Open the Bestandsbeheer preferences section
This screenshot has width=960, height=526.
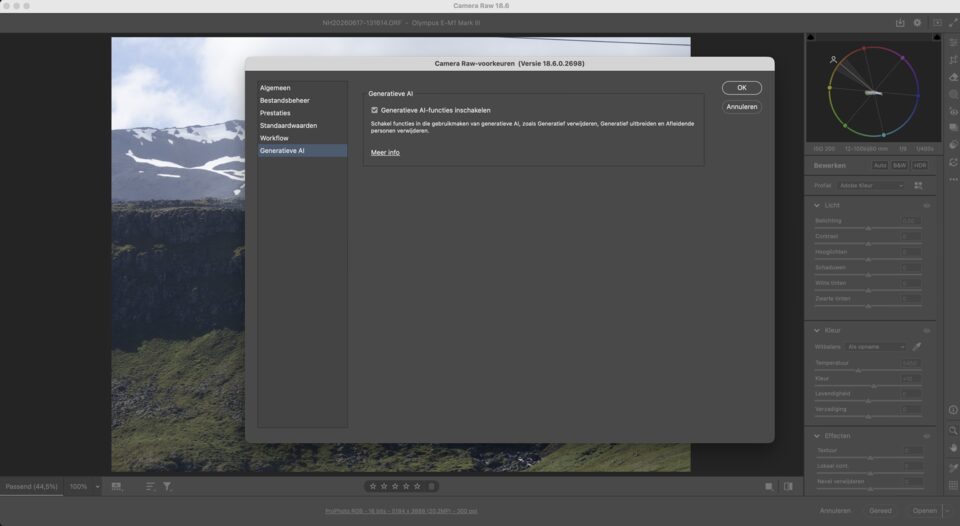pos(302,100)
